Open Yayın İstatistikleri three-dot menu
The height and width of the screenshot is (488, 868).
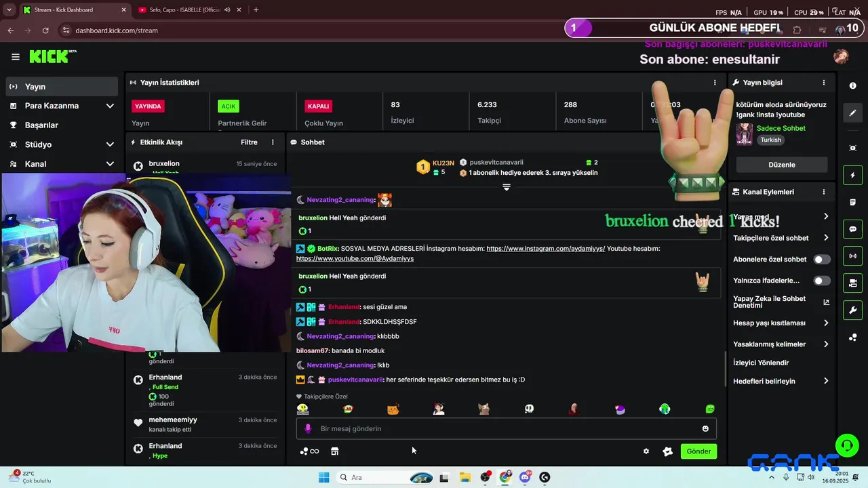pyautogui.click(x=714, y=83)
